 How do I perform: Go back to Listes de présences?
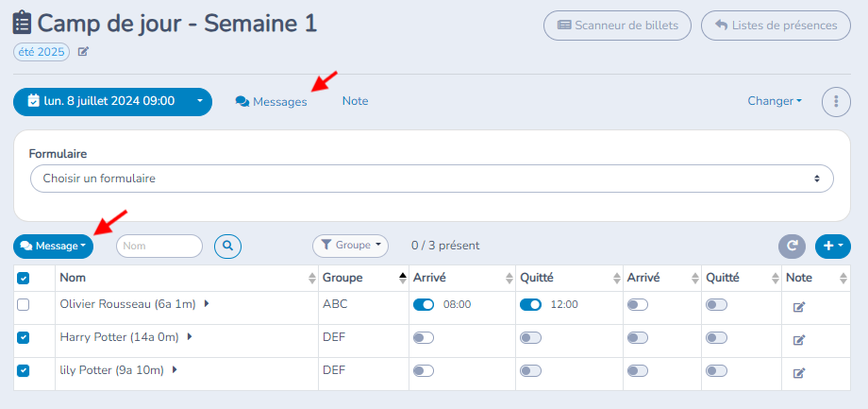coord(776,26)
